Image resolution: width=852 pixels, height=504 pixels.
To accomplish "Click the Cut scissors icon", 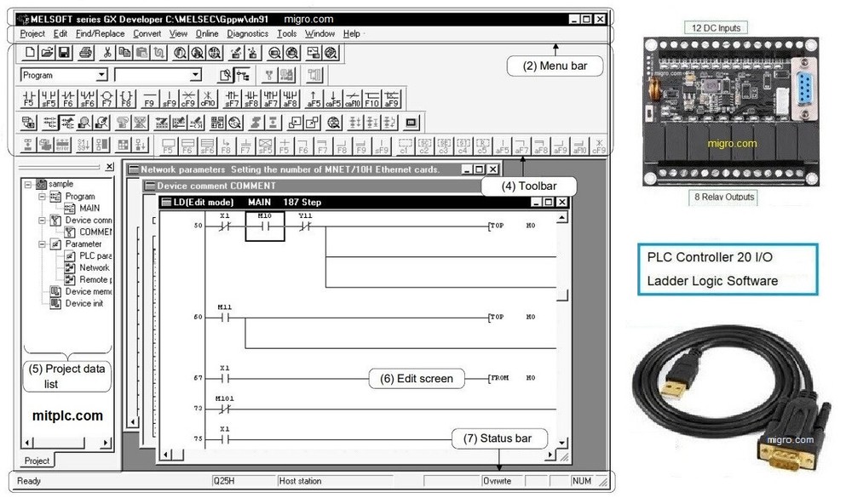I will (x=107, y=53).
